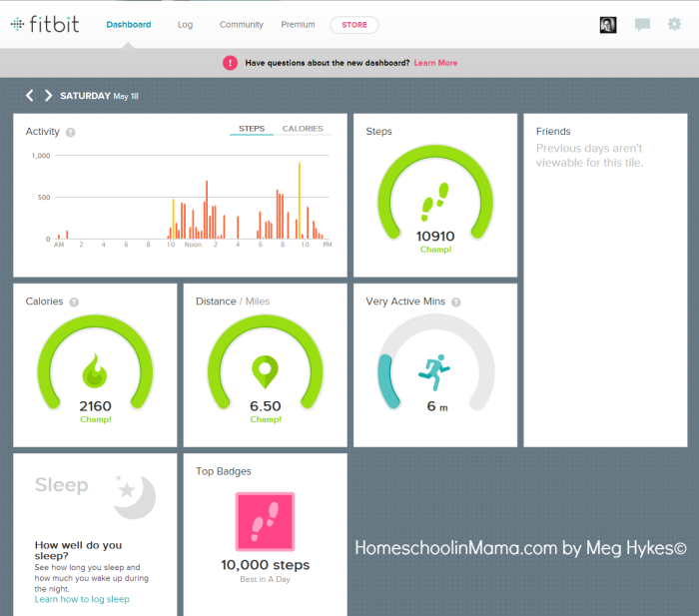Click the flame icon in Calories tile

(95, 370)
